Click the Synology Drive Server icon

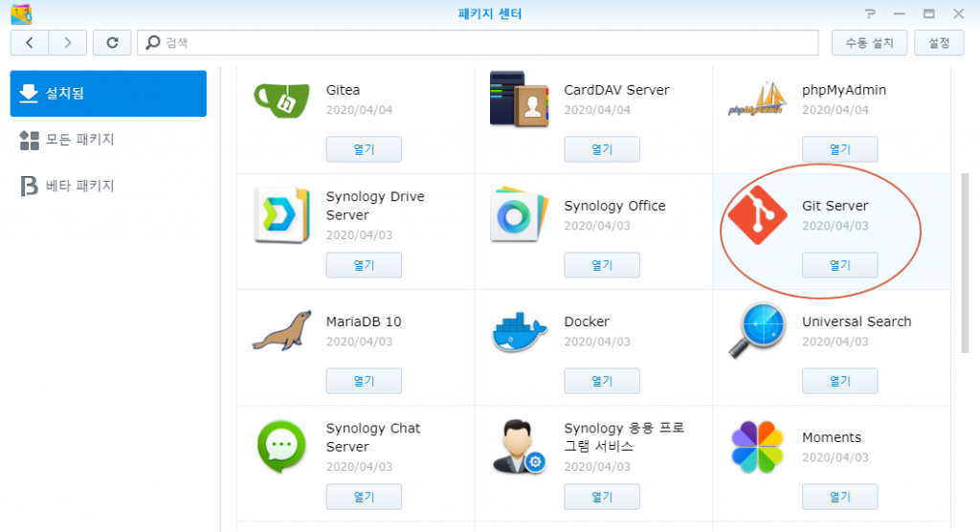pos(281,215)
